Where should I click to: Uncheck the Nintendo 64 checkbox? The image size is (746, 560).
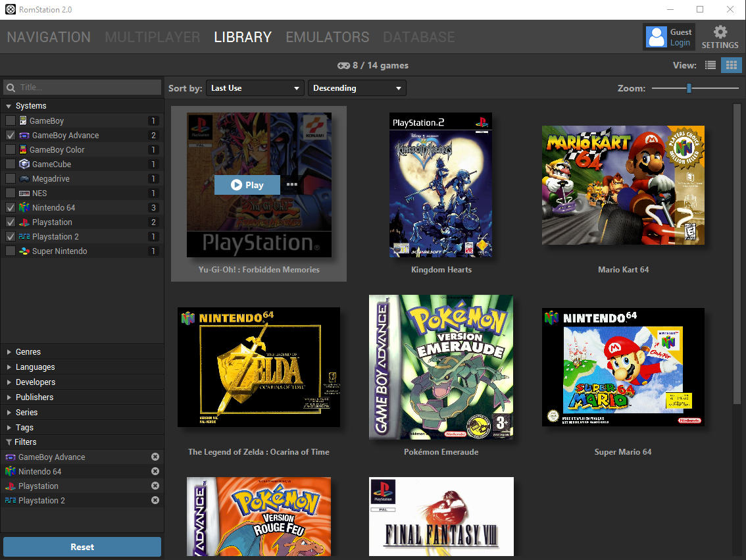[11, 207]
